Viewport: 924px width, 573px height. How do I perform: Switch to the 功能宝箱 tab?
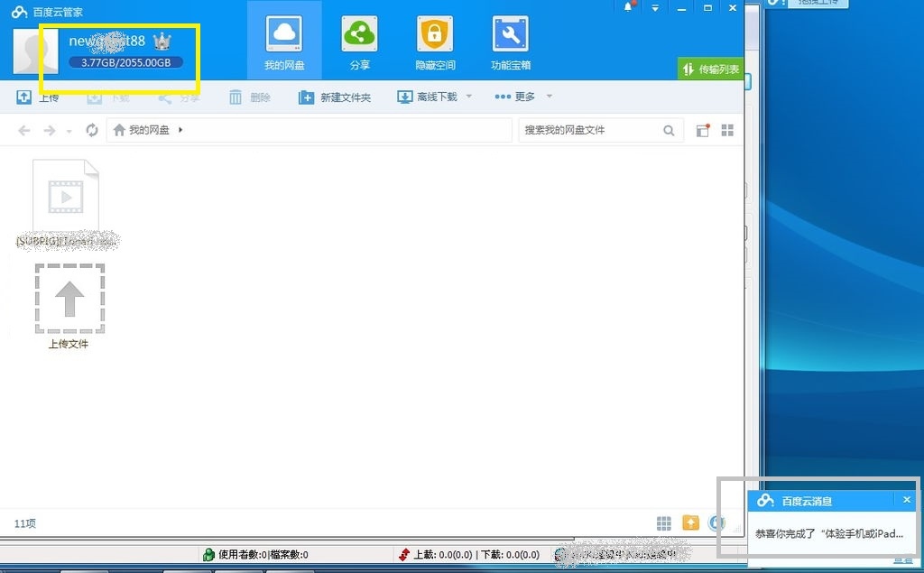click(511, 43)
